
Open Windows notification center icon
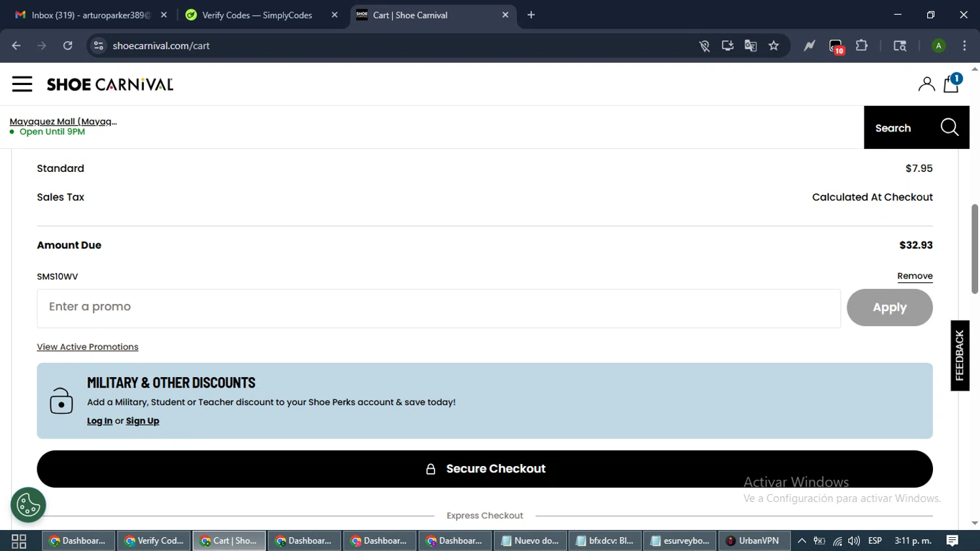tap(953, 541)
